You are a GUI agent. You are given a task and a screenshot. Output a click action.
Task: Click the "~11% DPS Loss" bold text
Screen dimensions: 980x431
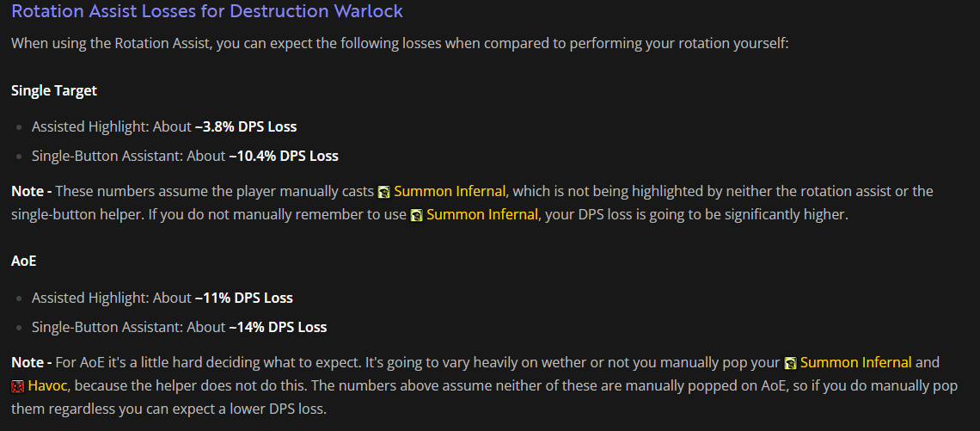tap(244, 298)
